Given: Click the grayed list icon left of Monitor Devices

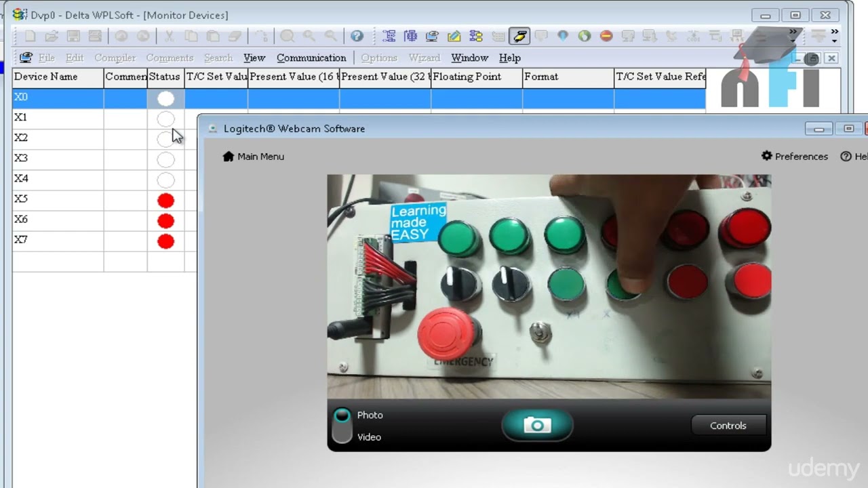Looking at the screenshot, I should [x=498, y=36].
